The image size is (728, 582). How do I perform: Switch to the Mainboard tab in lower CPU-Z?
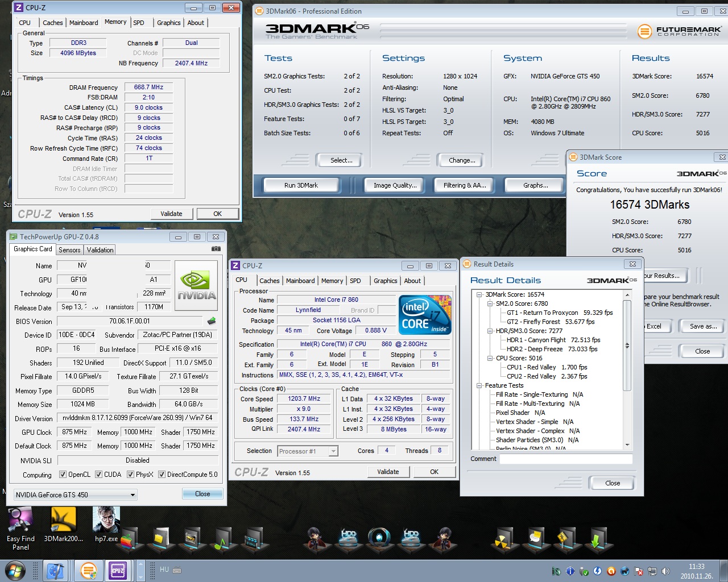[x=300, y=281]
